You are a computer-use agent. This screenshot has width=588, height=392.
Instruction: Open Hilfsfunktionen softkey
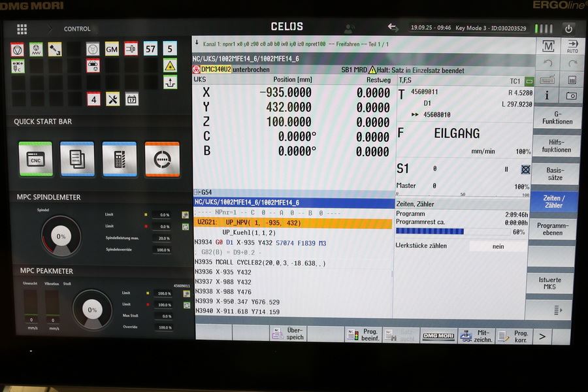[x=557, y=146]
